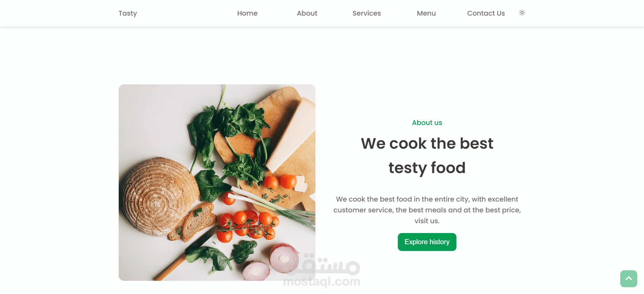Toggle the light/dark theme sun icon
Viewport: 644px width, 294px height.
pos(522,13)
